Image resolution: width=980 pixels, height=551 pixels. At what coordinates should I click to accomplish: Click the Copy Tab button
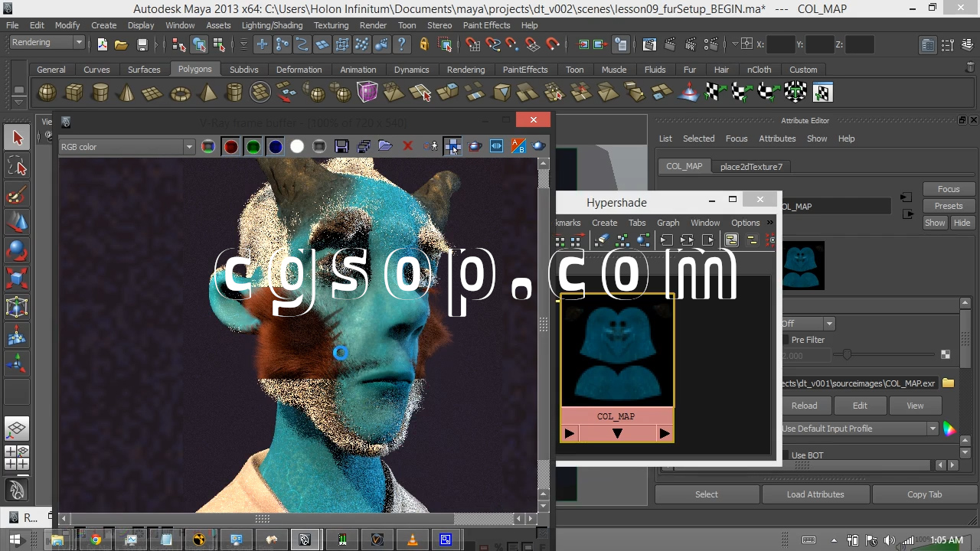click(924, 494)
